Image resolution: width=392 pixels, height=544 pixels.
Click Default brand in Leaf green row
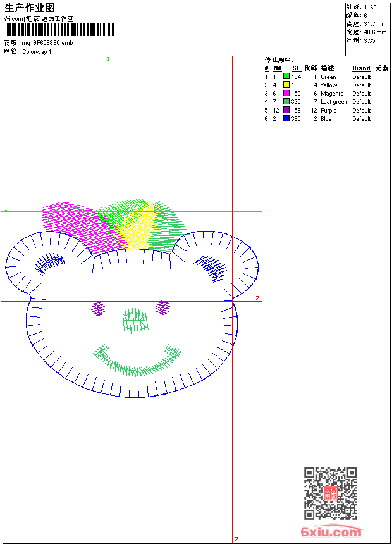coord(362,102)
